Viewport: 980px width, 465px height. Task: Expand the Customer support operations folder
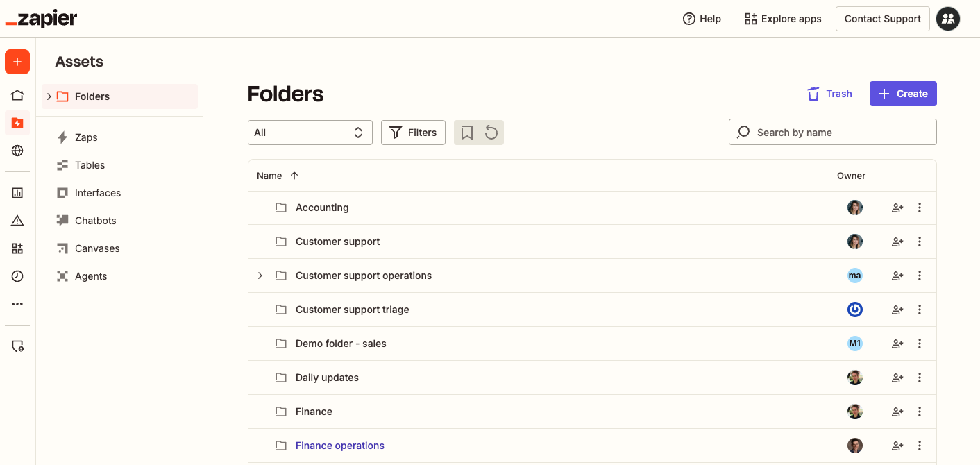(260, 276)
